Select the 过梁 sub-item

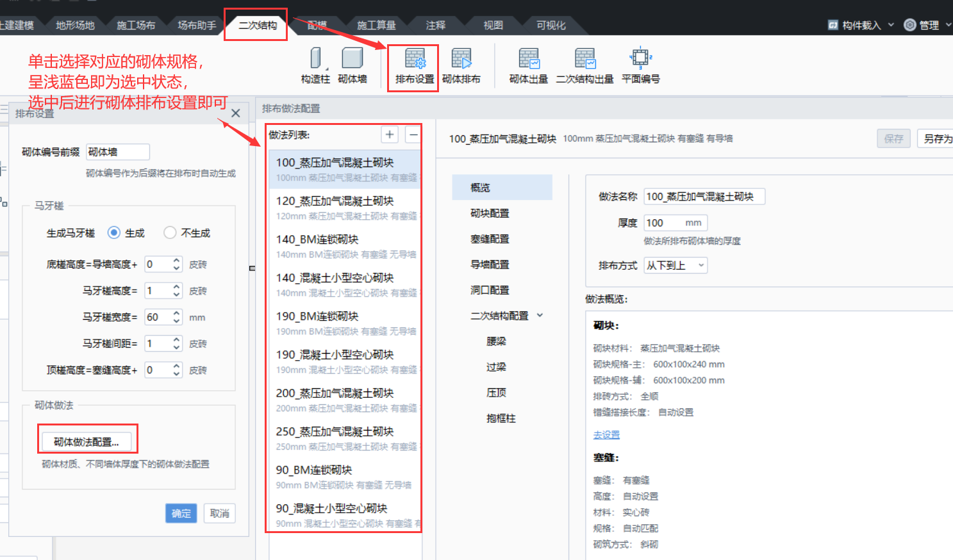[497, 366]
